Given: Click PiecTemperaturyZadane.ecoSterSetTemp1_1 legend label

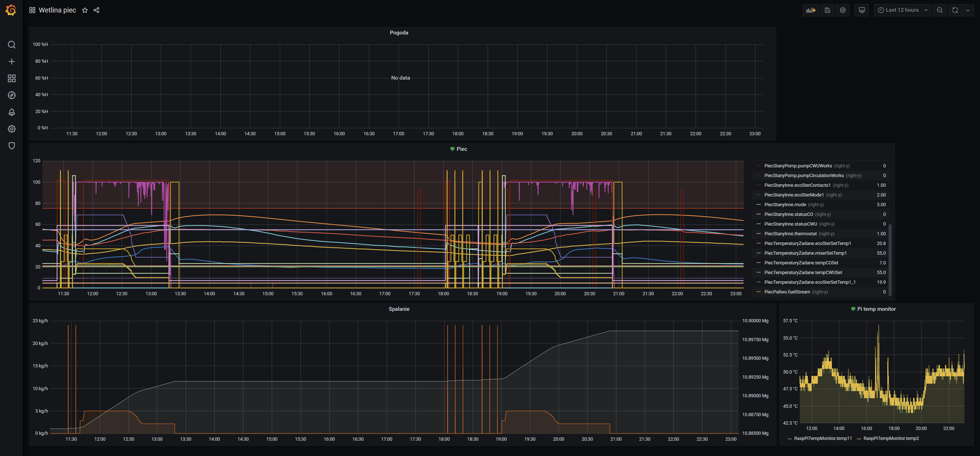Looking at the screenshot, I should (810, 282).
